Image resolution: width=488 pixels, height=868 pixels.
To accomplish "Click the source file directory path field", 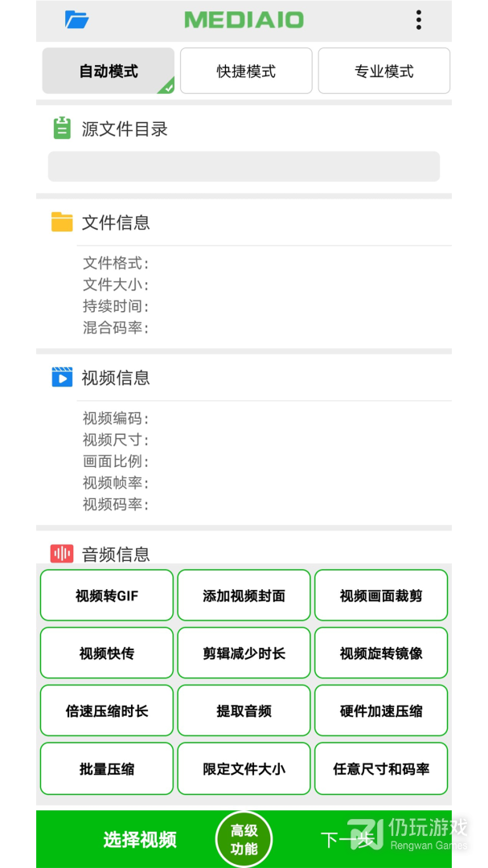I will (244, 166).
